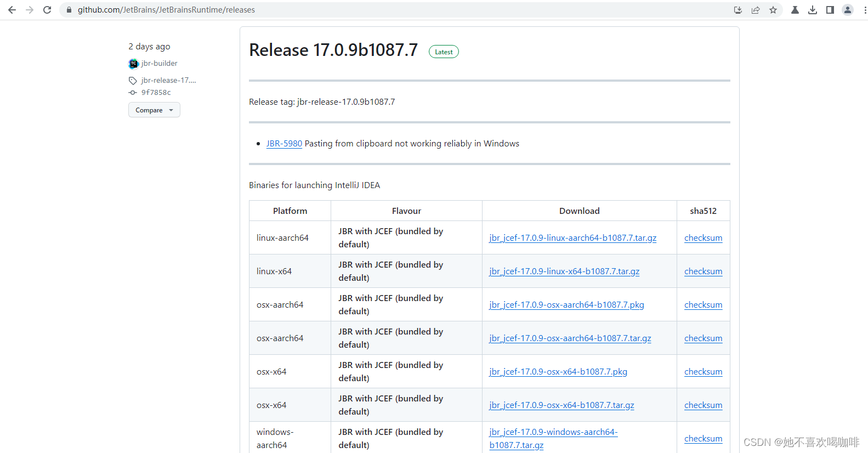The width and height of the screenshot is (868, 453).
Task: Click the '2 days ago' timestamp
Action: pyautogui.click(x=150, y=47)
